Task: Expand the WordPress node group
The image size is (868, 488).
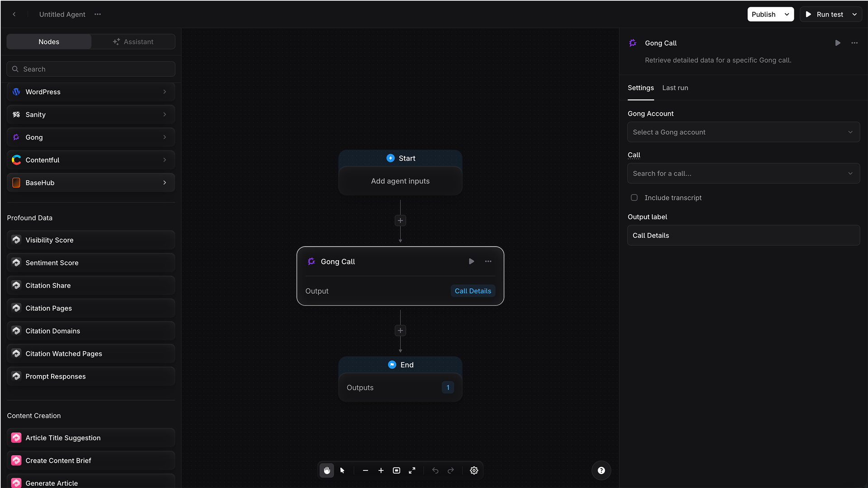Action: [x=91, y=92]
